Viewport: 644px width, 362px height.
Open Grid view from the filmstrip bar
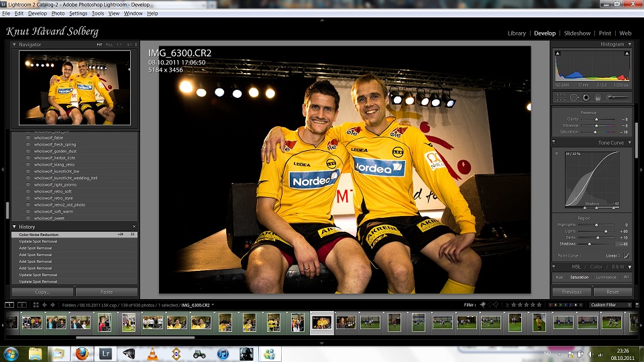click(x=36, y=305)
